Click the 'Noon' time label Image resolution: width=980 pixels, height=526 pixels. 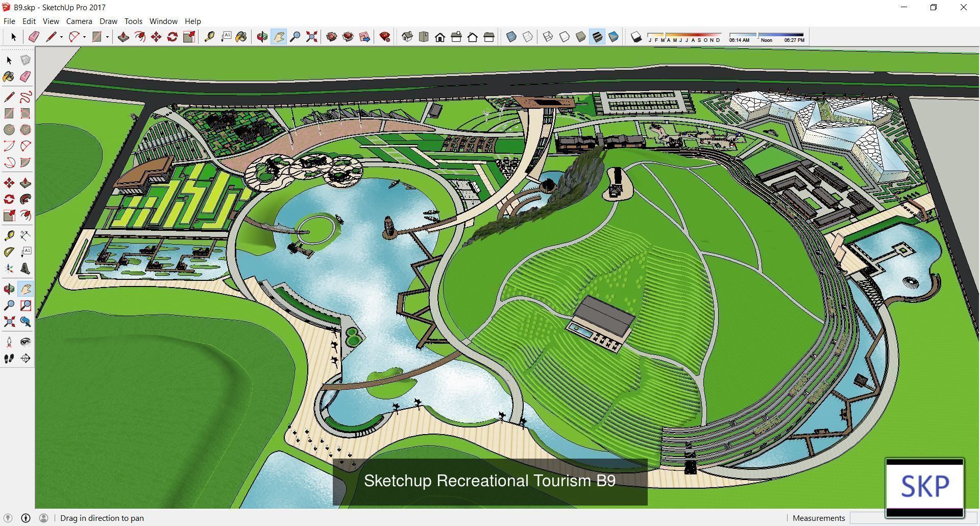point(767,40)
